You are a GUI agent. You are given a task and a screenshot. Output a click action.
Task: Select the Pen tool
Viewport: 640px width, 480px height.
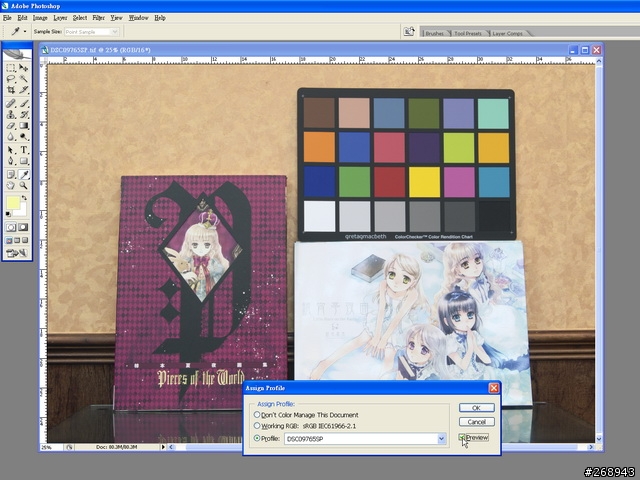point(11,161)
